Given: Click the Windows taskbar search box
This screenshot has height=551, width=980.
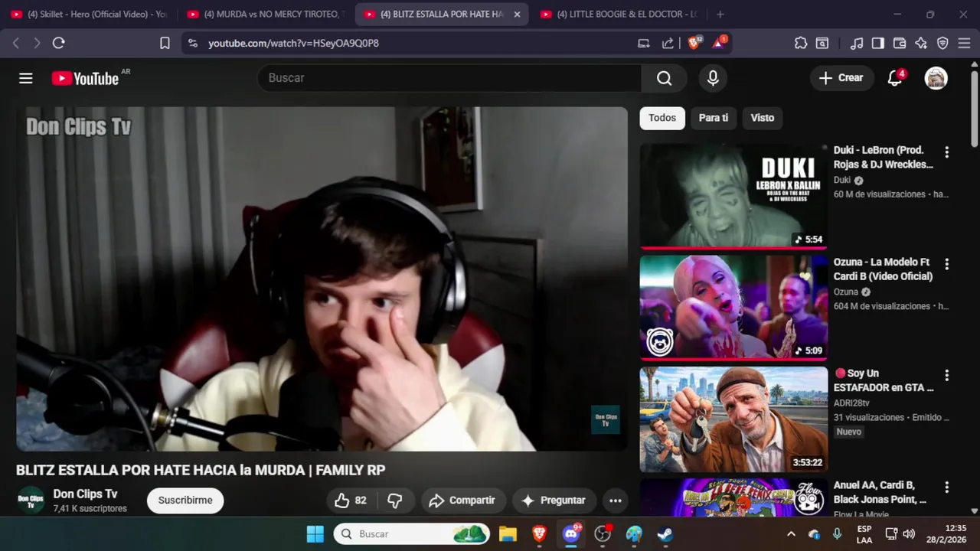Looking at the screenshot, I should tap(411, 534).
